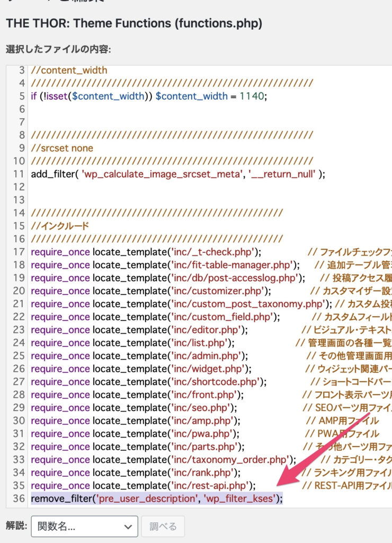
Task: Click the 選択したファイルの内容 label
Action: 58,49
